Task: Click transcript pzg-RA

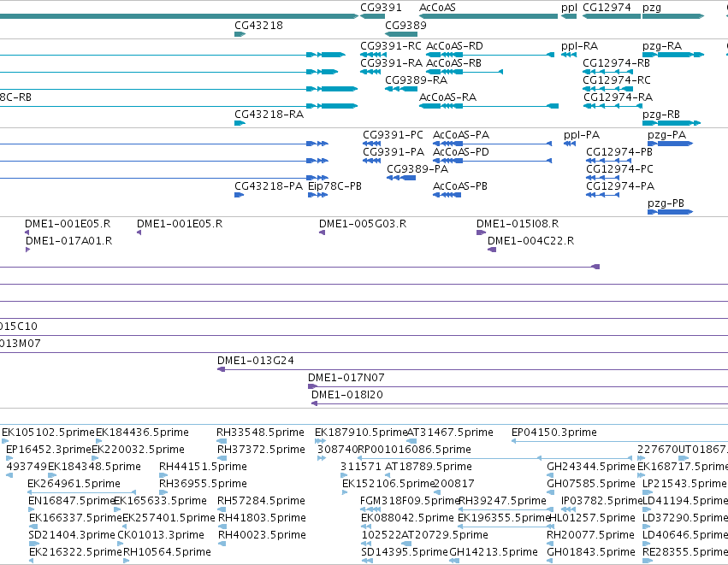Action: point(673,55)
